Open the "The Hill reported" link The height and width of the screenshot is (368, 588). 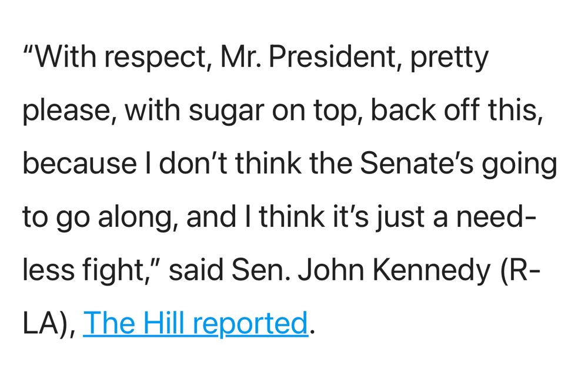coord(195,323)
